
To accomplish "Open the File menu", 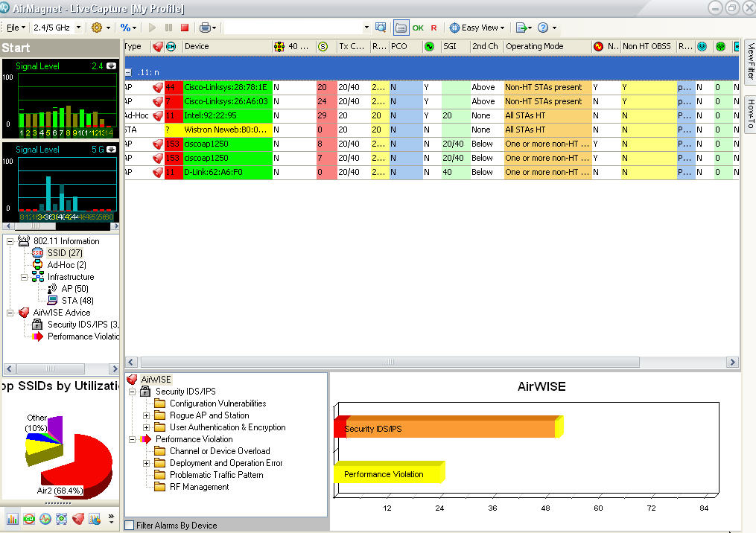I will (x=16, y=28).
